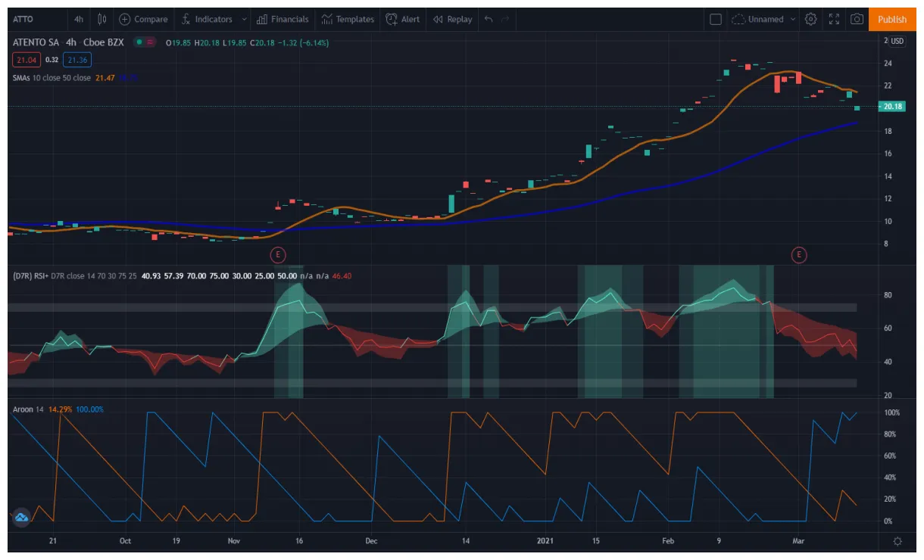Open the 4h timeframe dropdown
924x560 pixels.
(79, 19)
